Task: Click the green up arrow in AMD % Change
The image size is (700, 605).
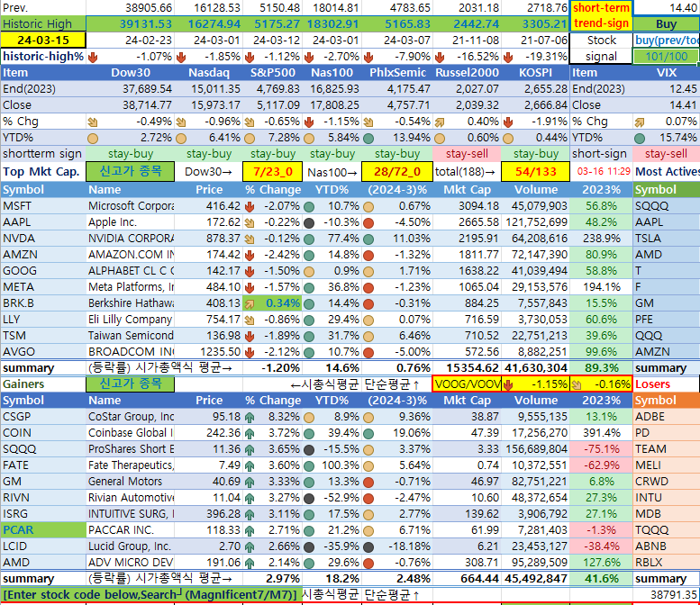Action: click(x=250, y=564)
